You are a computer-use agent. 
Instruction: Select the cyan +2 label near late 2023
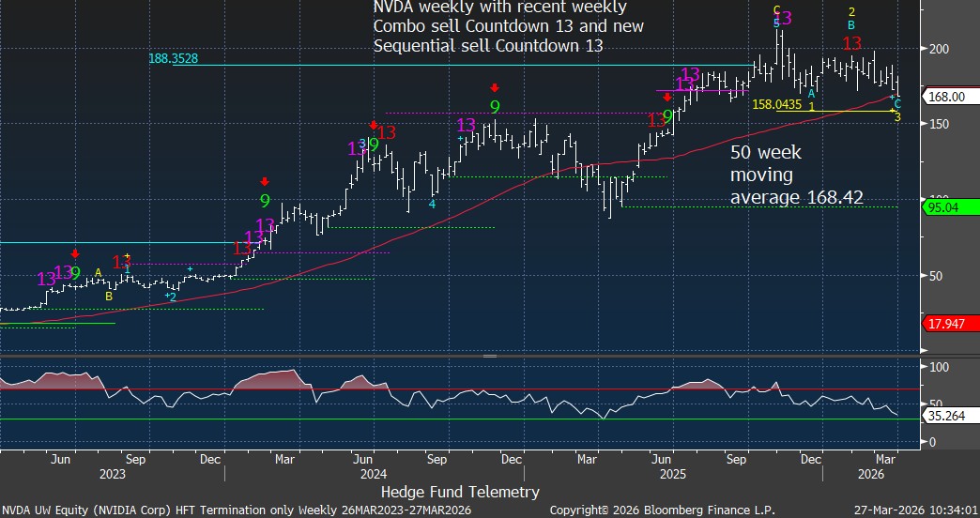[170, 297]
